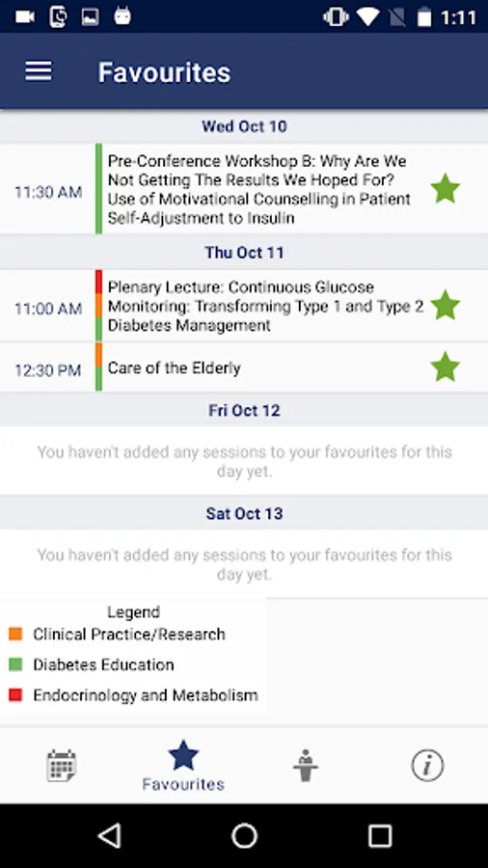The height and width of the screenshot is (868, 488).
Task: Toggle star on Care of the Elderly
Action: coord(446,367)
